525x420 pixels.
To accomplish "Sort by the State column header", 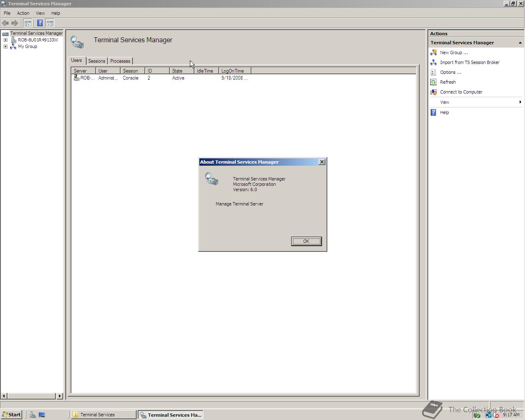I will click(182, 71).
